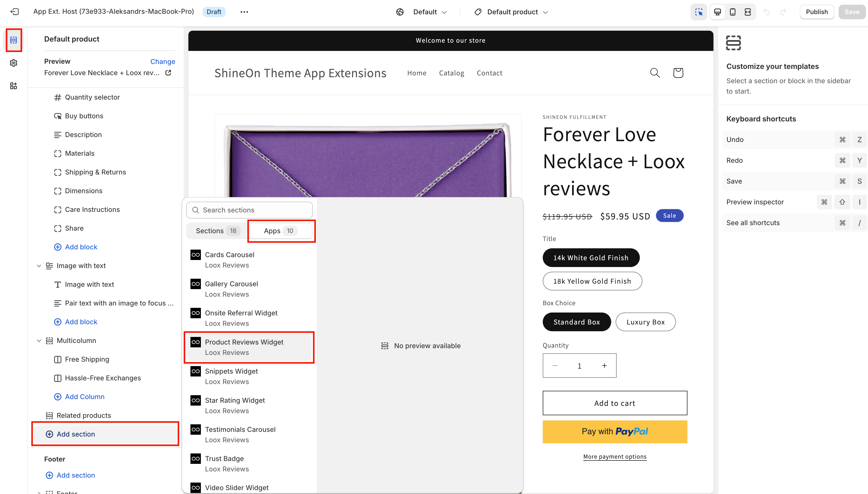
Task: Click the customize templates section icon
Action: tap(733, 43)
